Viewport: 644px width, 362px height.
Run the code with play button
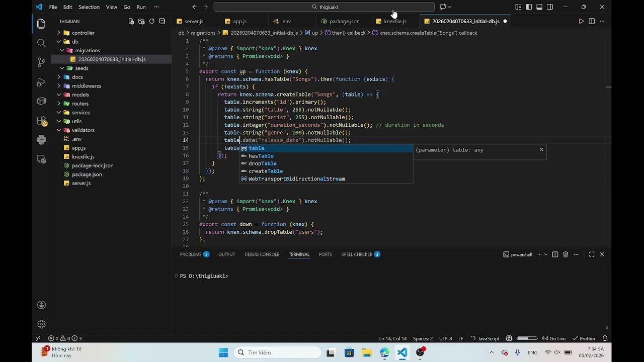581,21
